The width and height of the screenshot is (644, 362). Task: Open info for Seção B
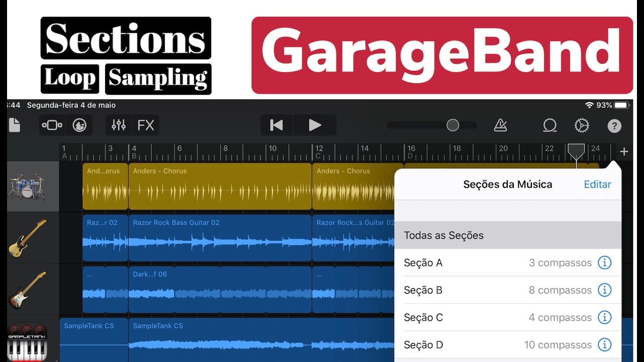tap(604, 290)
